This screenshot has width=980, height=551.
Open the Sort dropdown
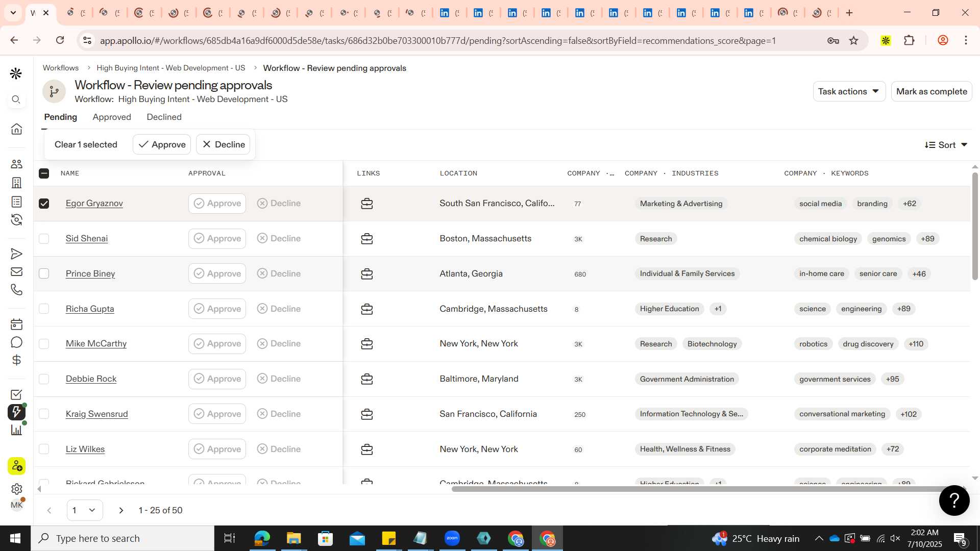[946, 145]
